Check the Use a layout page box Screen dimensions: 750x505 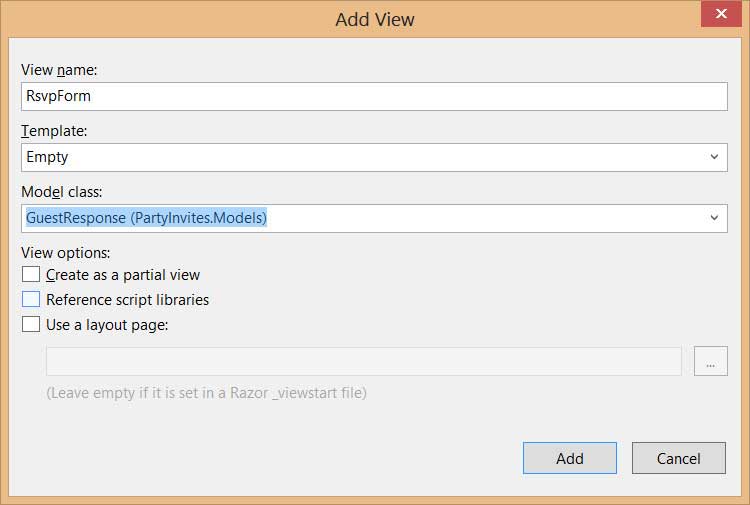[31, 324]
